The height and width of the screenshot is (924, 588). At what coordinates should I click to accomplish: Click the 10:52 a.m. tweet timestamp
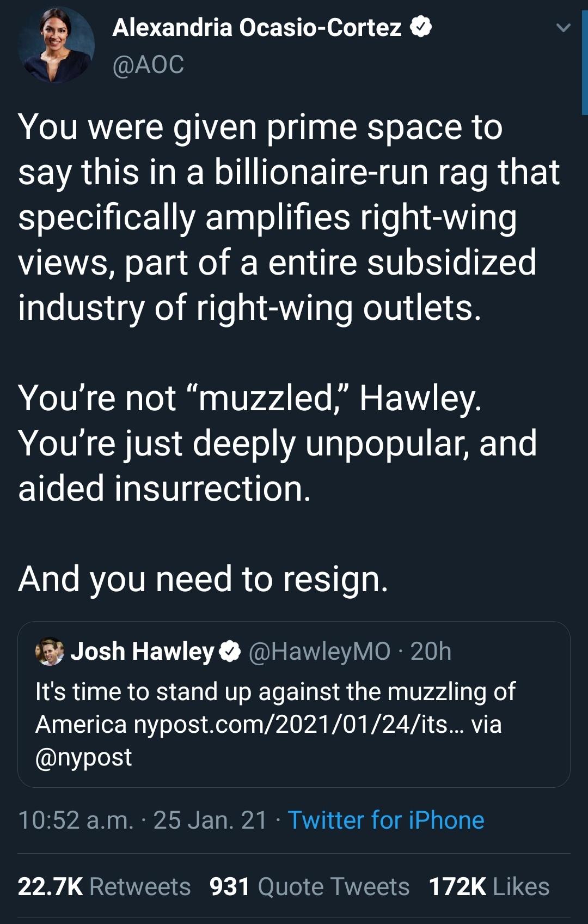tap(75, 820)
